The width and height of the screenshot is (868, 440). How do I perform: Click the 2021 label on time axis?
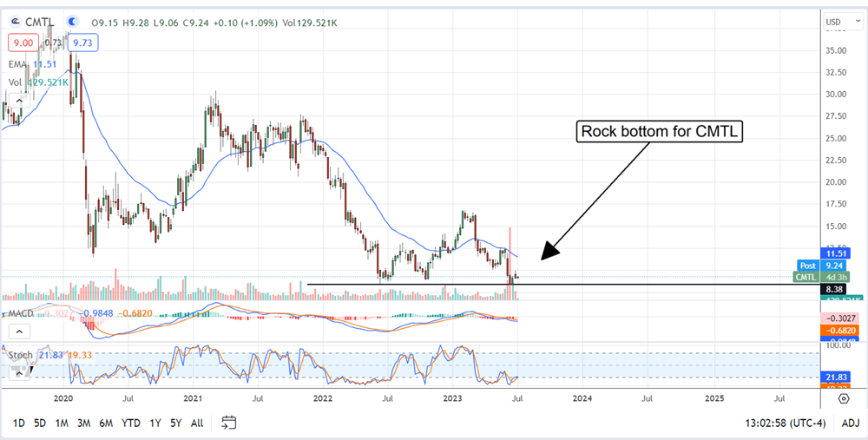click(193, 398)
